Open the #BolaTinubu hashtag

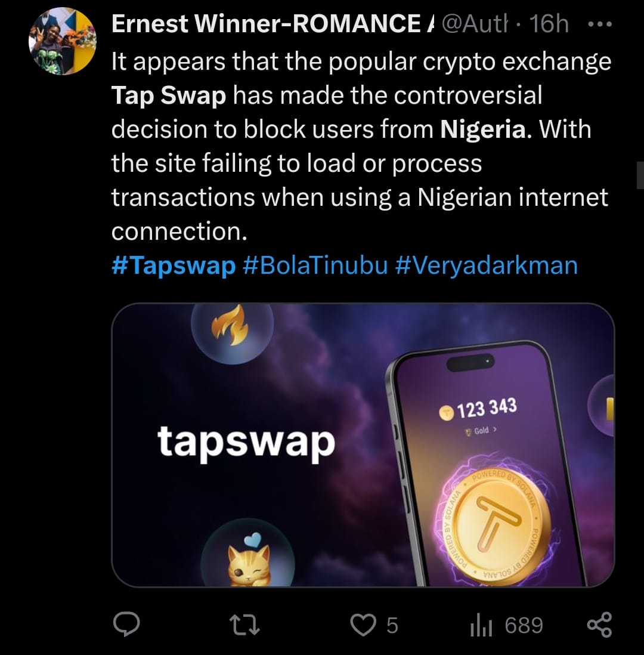tap(315, 265)
